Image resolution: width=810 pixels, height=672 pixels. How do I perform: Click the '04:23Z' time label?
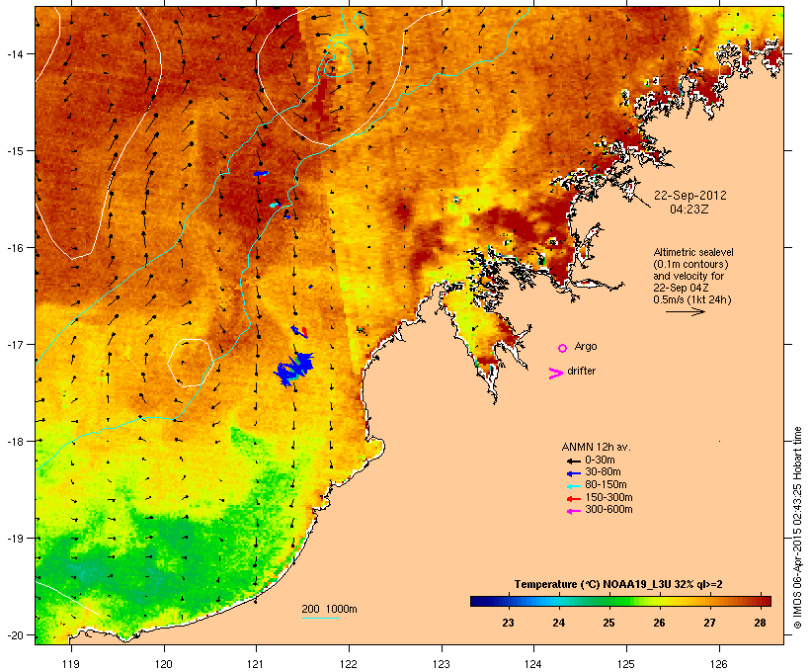click(689, 210)
